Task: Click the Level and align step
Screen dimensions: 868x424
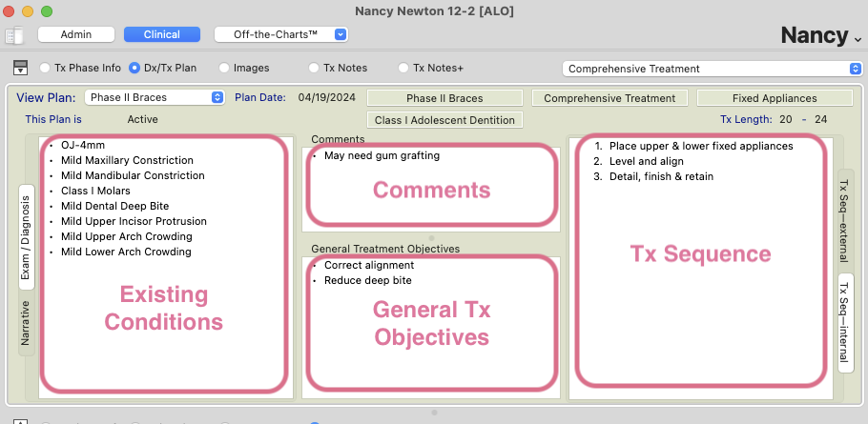Action: point(647,161)
